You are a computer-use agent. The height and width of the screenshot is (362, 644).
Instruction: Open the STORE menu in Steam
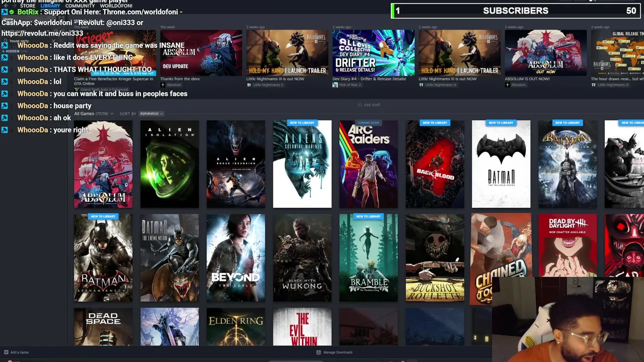(x=28, y=6)
